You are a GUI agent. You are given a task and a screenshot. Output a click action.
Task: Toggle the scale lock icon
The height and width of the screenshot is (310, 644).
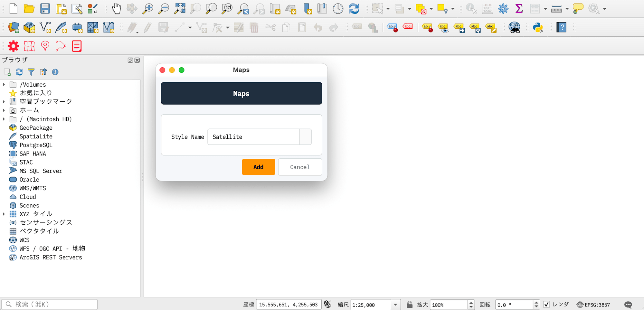pos(410,305)
